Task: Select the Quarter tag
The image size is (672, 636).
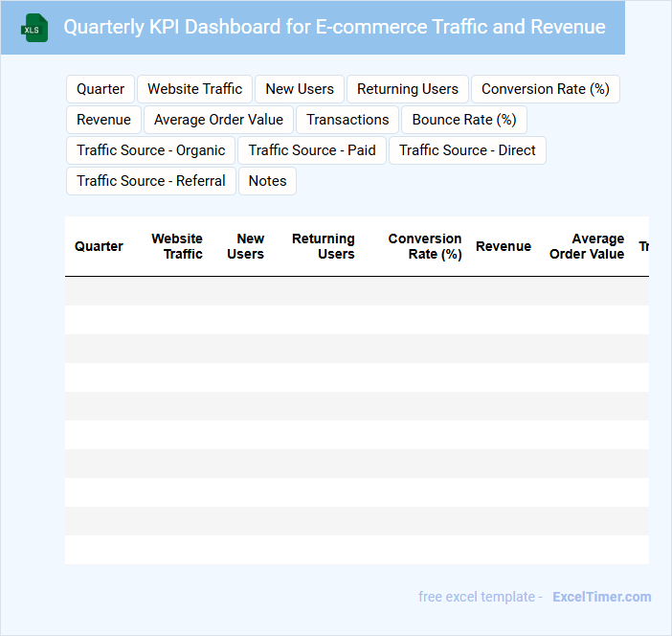Action: point(101,89)
